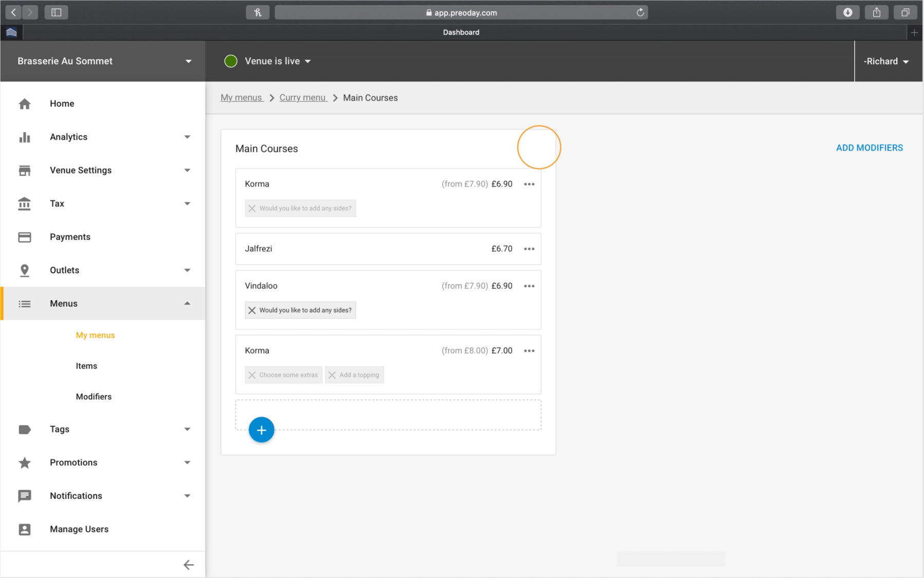924x578 pixels.
Task: Expand the Venue Settings section
Action: [x=187, y=171]
